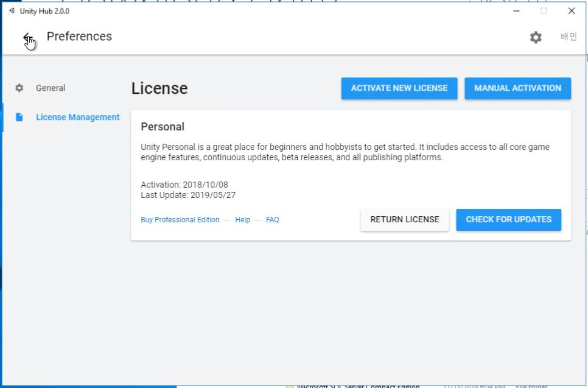Click the Last Update: 2019/05/27 text
Screen dimensions: 588x388
click(x=188, y=195)
